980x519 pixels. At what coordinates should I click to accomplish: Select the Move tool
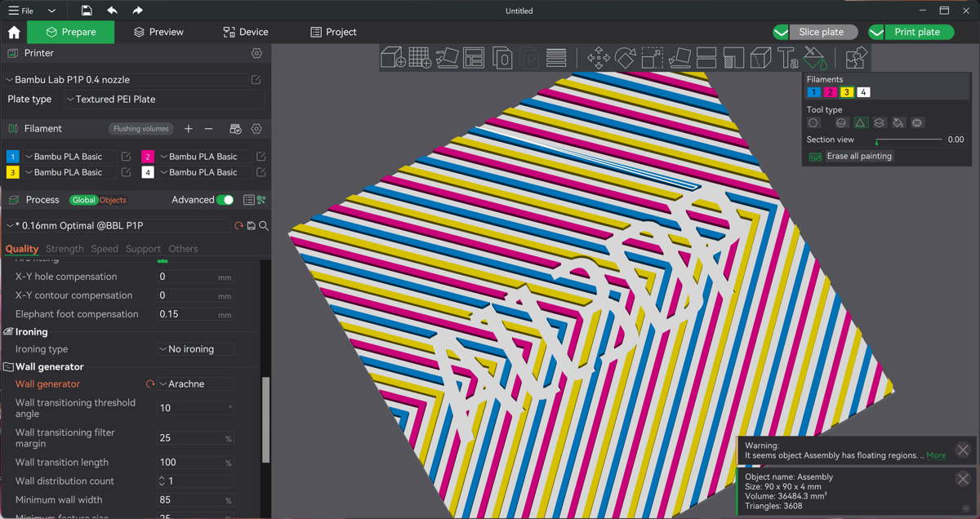pos(599,58)
